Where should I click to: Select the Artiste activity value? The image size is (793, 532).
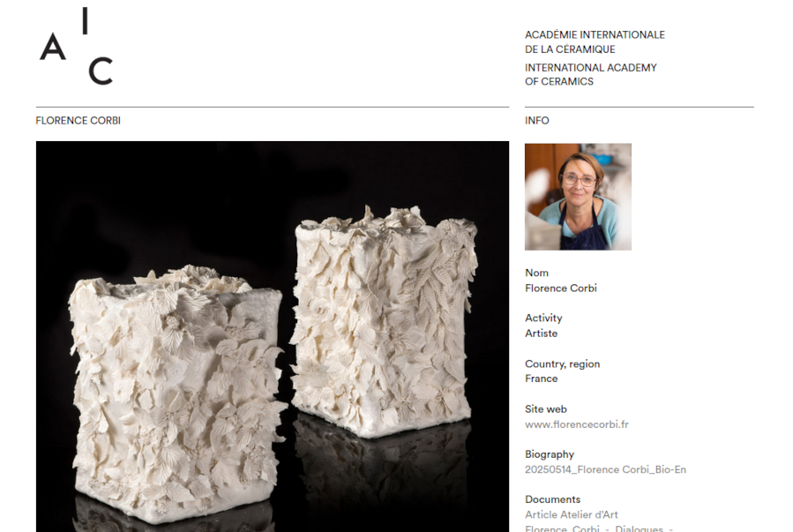click(x=541, y=333)
